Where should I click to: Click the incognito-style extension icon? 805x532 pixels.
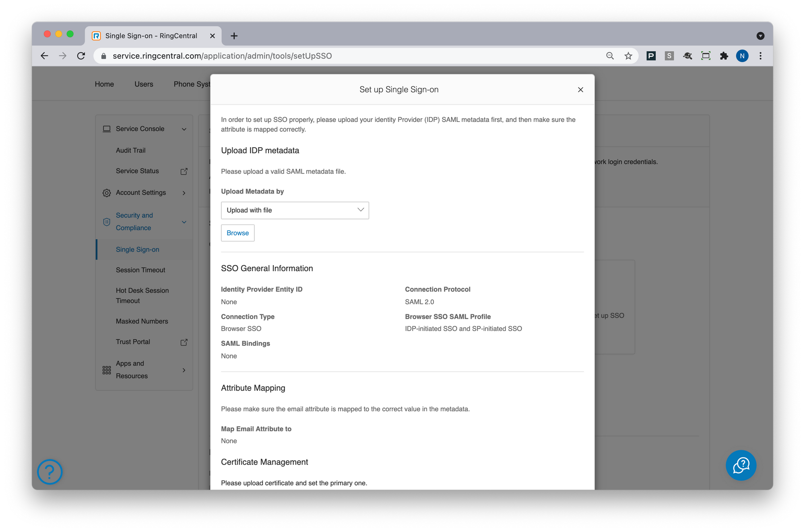pyautogui.click(x=687, y=56)
